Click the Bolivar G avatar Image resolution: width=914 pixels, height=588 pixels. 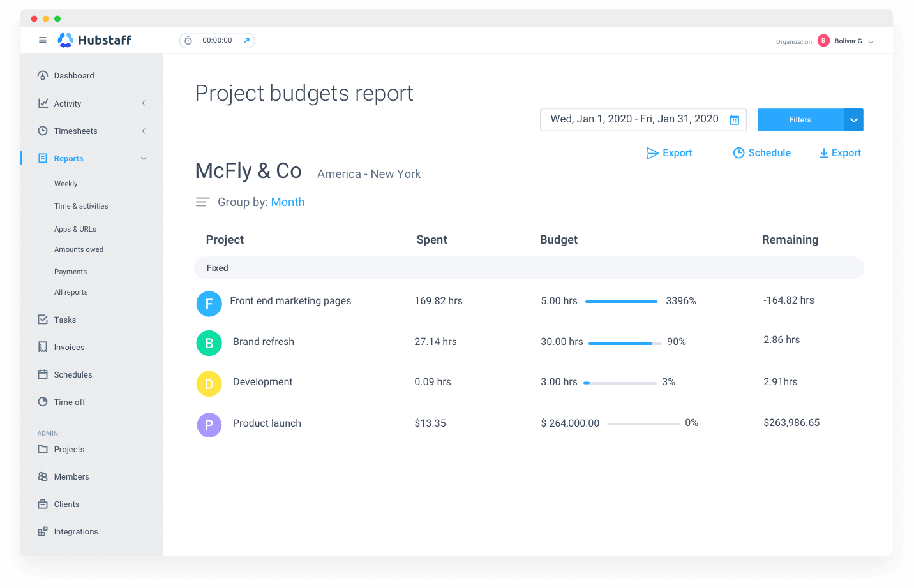[823, 41]
